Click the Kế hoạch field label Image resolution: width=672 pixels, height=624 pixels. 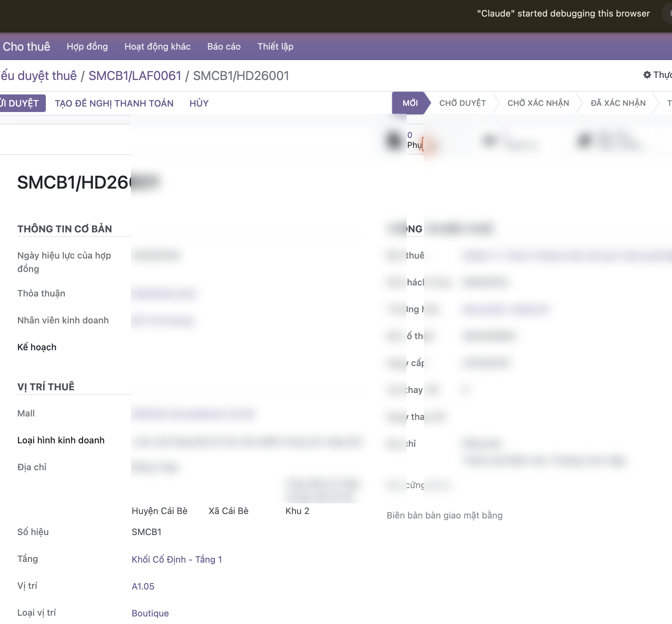click(37, 347)
